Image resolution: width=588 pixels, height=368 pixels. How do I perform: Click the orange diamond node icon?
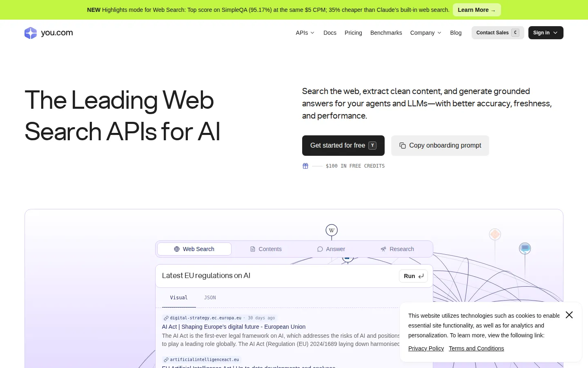pos(495,234)
